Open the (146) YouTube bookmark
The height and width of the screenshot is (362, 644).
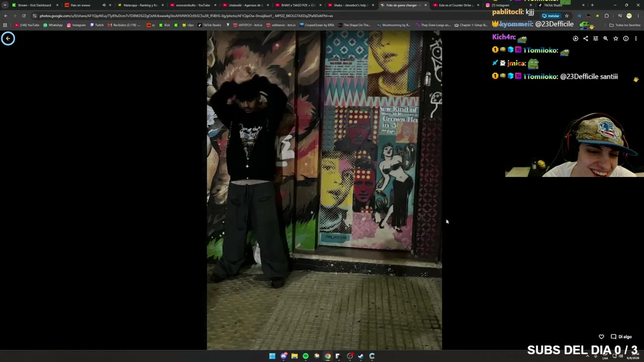tap(27, 25)
